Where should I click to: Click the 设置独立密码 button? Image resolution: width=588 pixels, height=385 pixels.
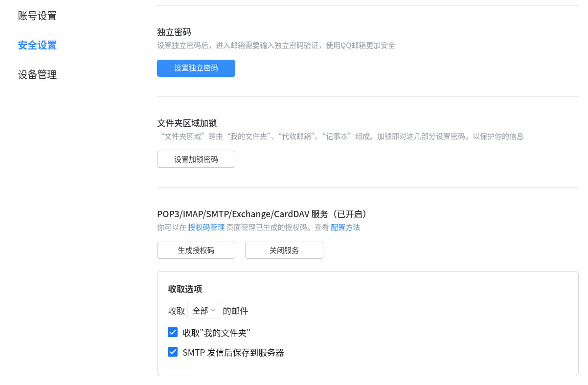[196, 68]
